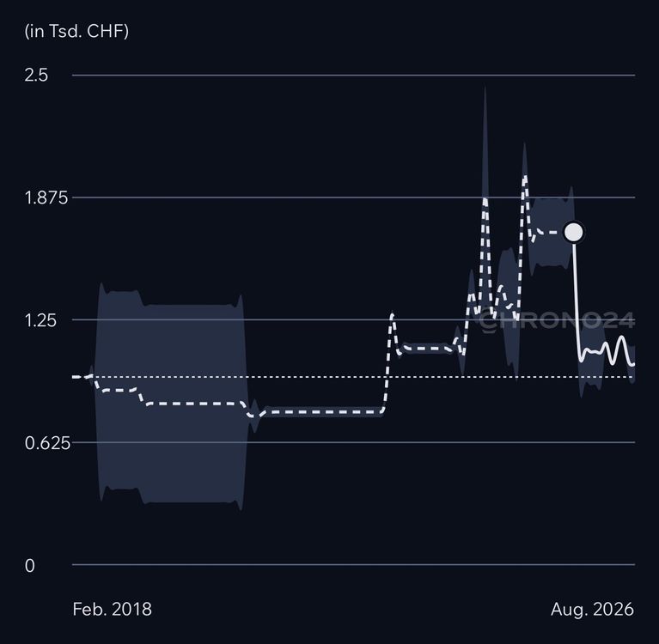This screenshot has width=659, height=644.
Task: Click the white circular data point marker
Action: click(574, 232)
